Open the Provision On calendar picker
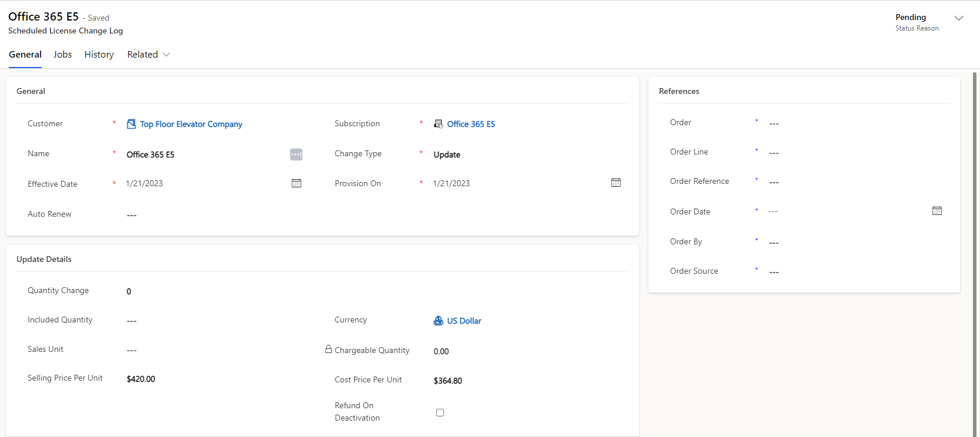This screenshot has width=980, height=437. click(616, 183)
